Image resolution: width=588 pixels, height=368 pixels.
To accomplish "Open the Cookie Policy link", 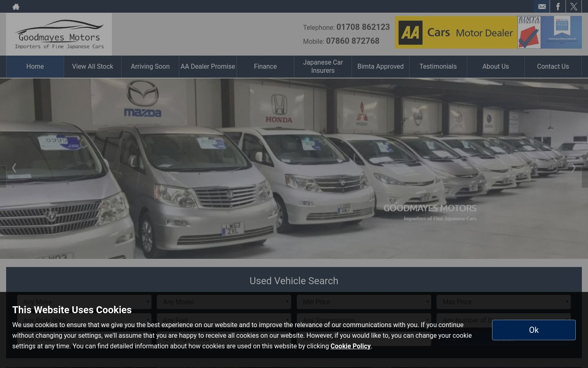I will pos(350,346).
